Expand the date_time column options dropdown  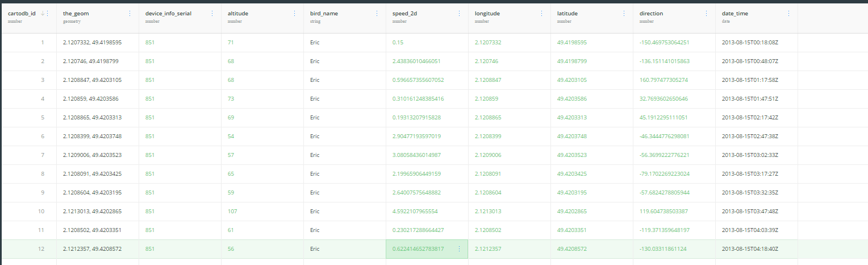tap(788, 14)
